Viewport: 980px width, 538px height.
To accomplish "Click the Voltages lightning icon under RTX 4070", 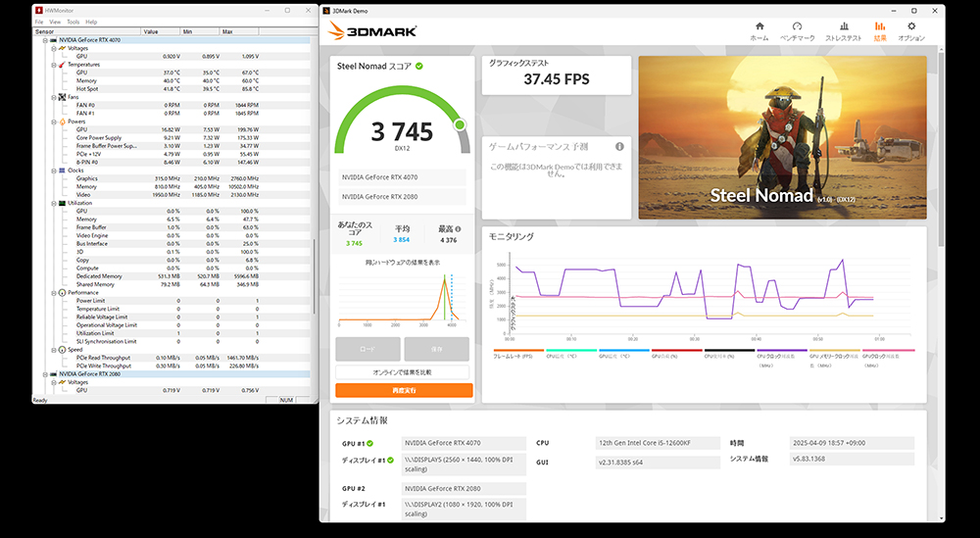I will tap(62, 48).
